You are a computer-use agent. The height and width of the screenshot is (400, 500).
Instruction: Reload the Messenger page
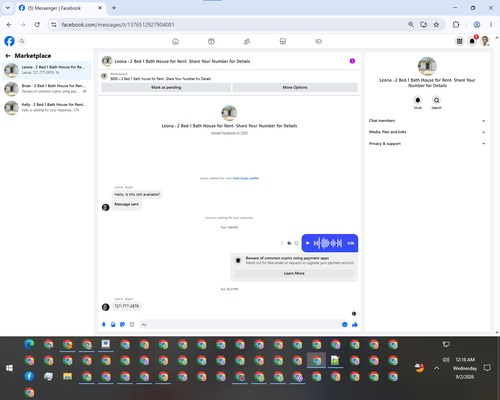(37, 25)
